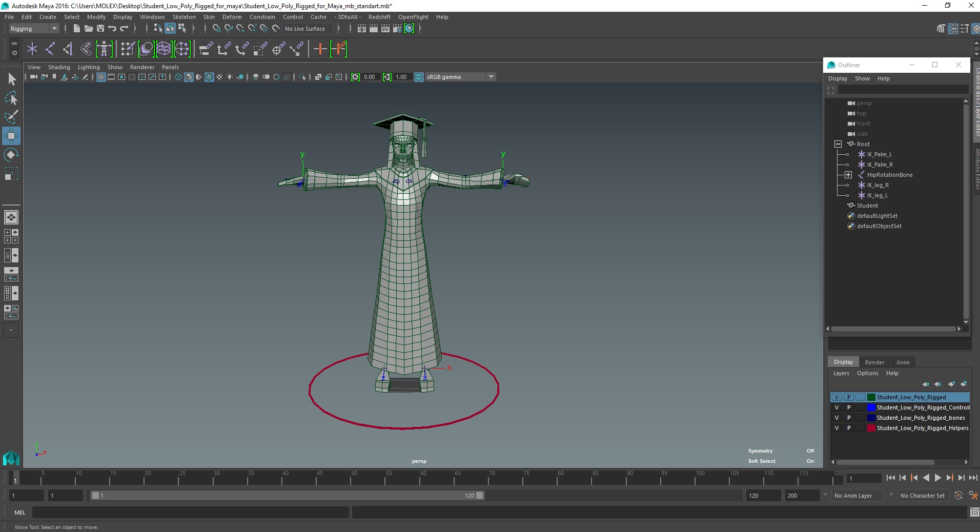Open the viewport Shading menu
Screen dimensions: 980x532
click(59, 67)
